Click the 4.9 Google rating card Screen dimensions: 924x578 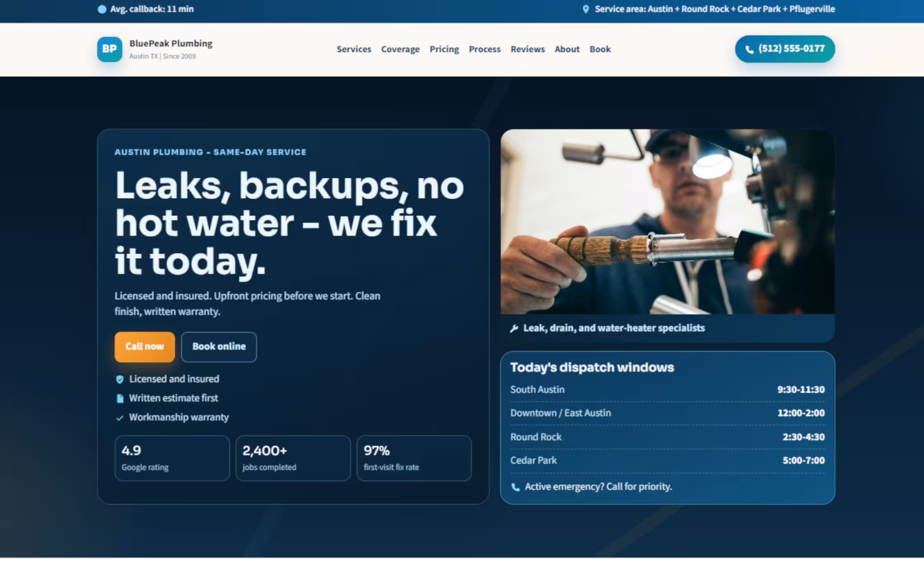tap(172, 458)
